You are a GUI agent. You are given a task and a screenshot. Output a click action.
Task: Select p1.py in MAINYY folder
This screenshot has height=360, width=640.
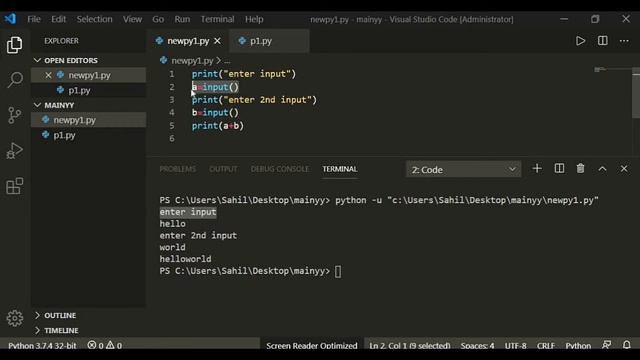coord(89,135)
